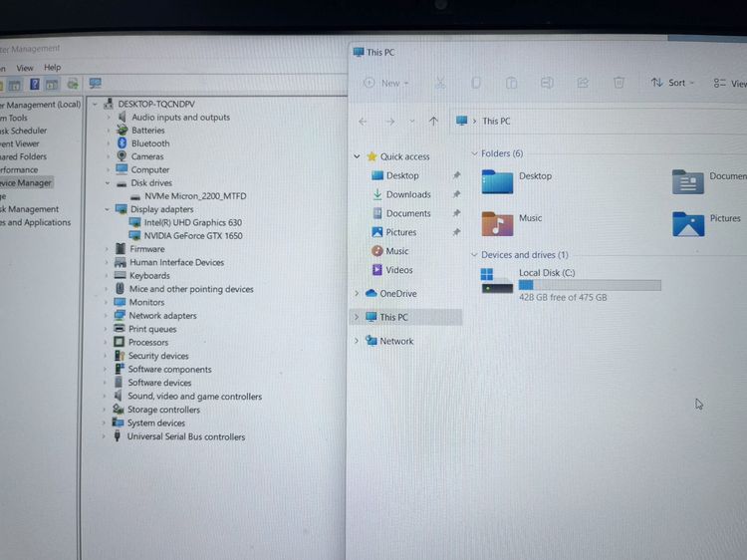The image size is (747, 560).
Task: Click the Copy icon in Explorer toolbar
Action: click(476, 83)
